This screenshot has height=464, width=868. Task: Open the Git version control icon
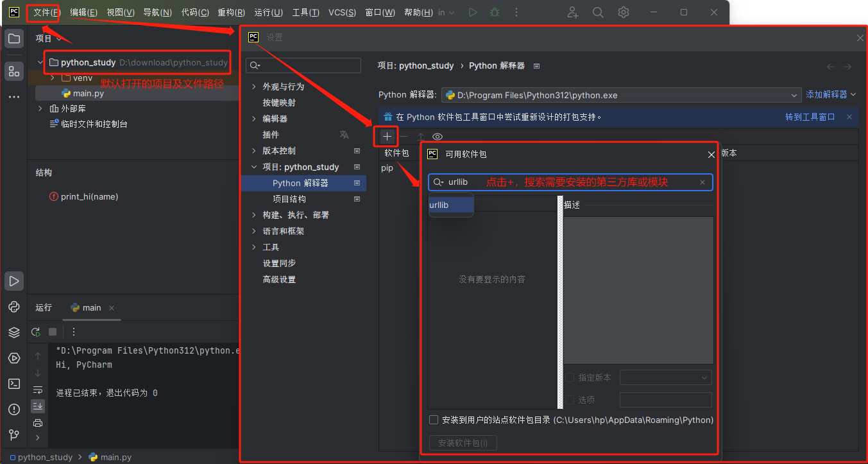point(13,435)
